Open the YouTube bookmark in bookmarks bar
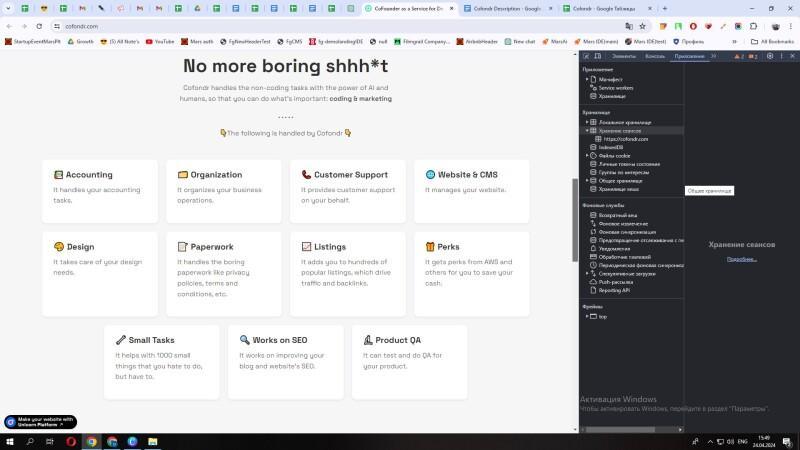Image resolution: width=800 pixels, height=450 pixels. tap(160, 42)
